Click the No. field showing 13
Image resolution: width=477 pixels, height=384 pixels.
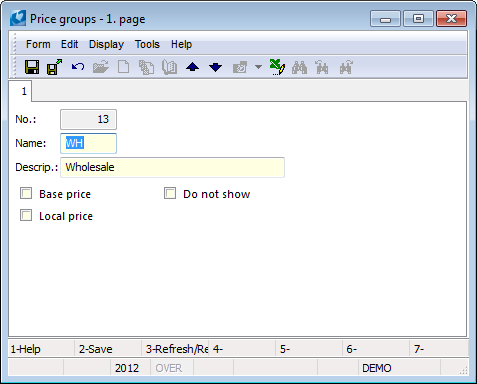click(x=88, y=119)
